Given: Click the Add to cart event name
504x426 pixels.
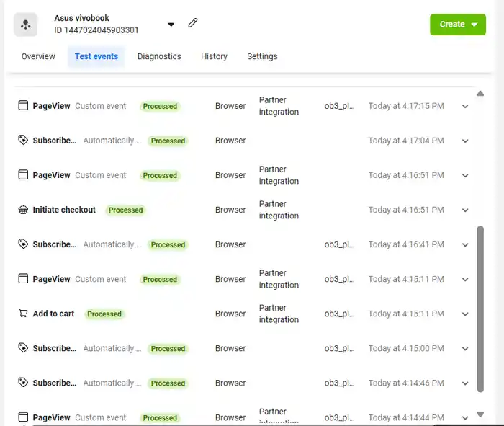Looking at the screenshot, I should 53,314.
